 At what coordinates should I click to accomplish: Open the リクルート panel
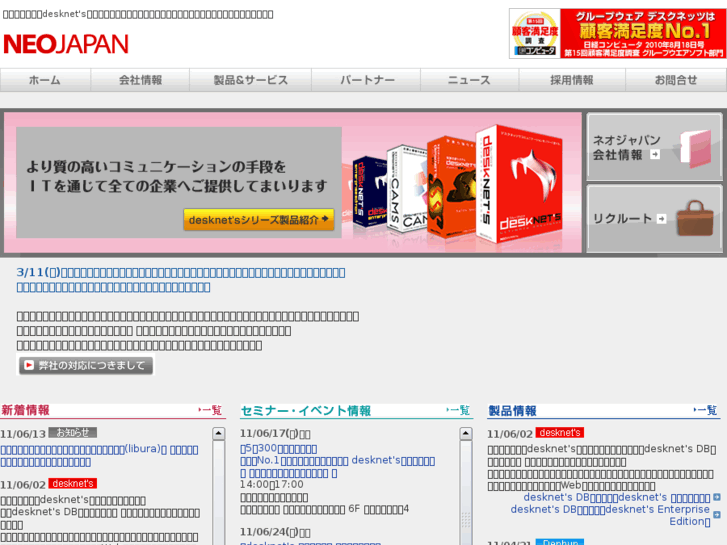654,219
